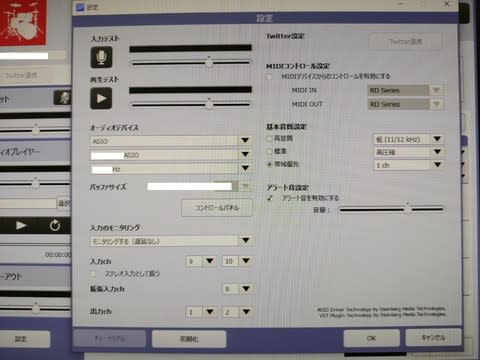
Task: Click the microphone icon in the left panel
Action: pyautogui.click(x=62, y=98)
